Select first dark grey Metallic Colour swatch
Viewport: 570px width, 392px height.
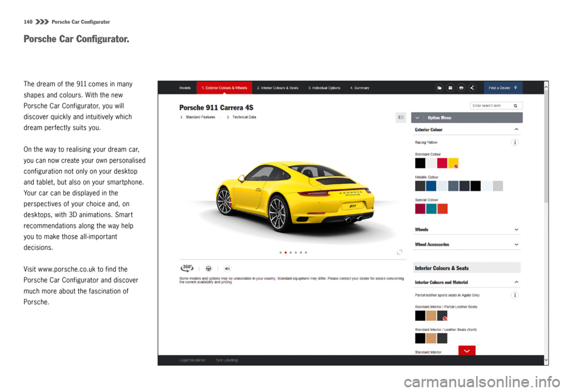pos(420,186)
